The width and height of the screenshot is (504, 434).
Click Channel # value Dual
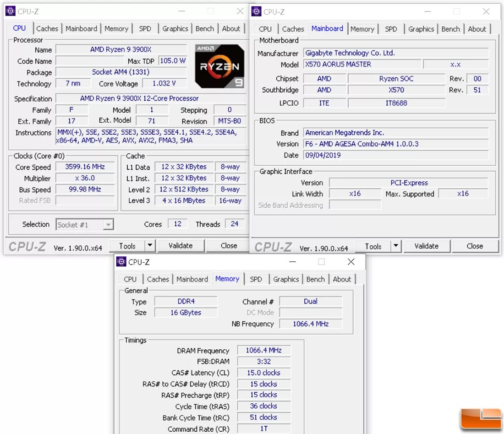[311, 301]
